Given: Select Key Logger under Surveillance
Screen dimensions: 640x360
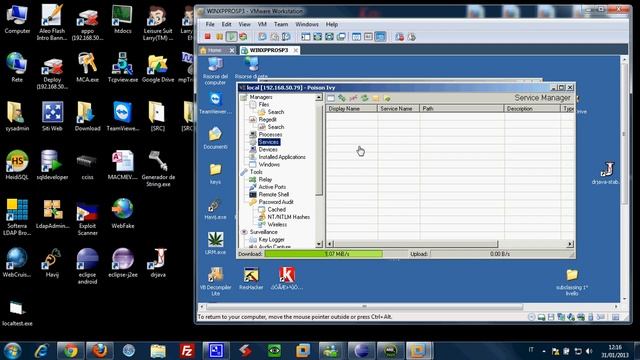Looking at the screenshot, I should [x=271, y=240].
